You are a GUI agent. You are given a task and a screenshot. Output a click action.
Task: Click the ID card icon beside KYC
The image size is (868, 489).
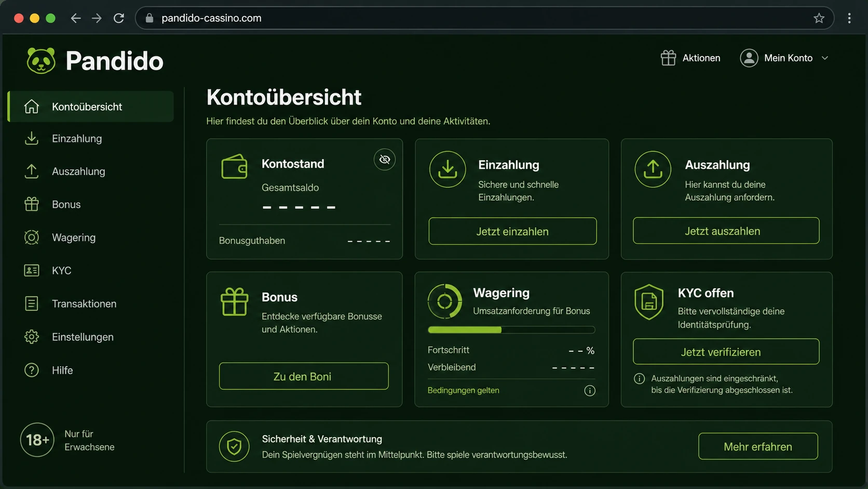click(x=32, y=270)
